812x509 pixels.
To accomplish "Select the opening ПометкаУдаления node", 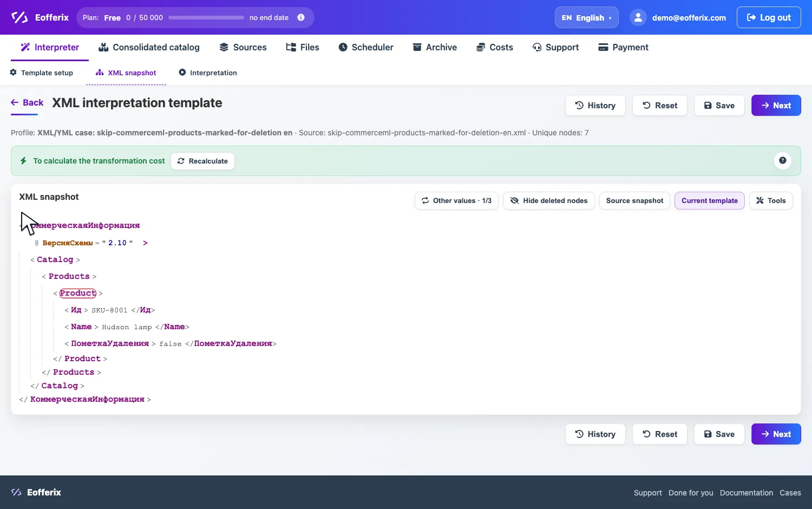I will click(x=110, y=343).
